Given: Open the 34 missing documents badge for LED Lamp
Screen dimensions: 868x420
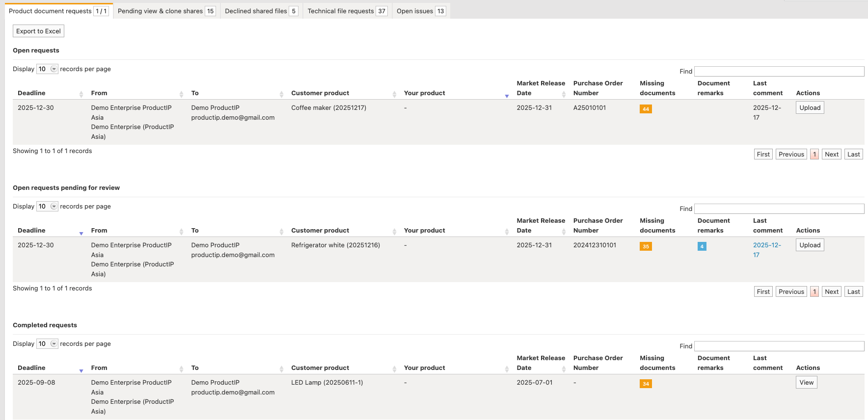Looking at the screenshot, I should click(x=646, y=384).
